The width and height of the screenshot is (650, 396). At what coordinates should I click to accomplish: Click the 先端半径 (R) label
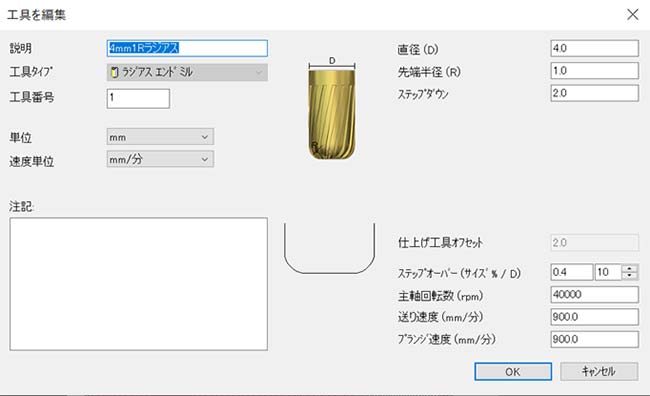[x=429, y=72]
